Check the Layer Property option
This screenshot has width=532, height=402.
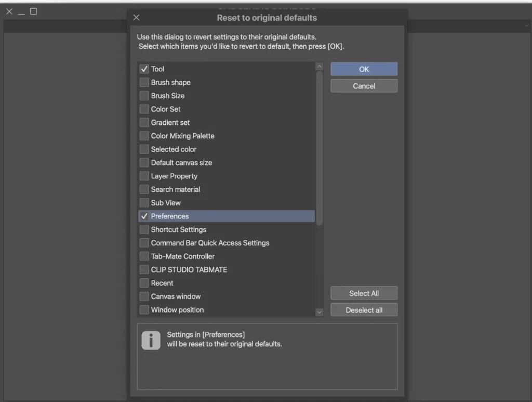pos(144,176)
